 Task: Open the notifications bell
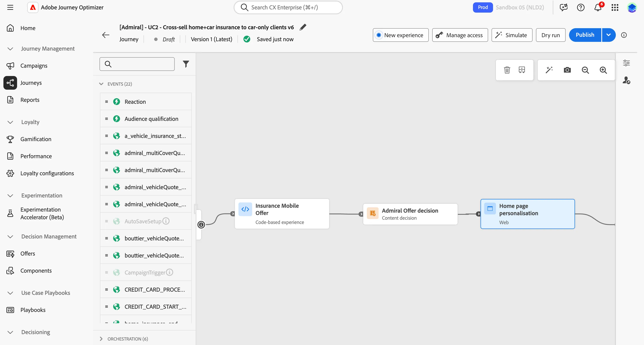pyautogui.click(x=598, y=7)
